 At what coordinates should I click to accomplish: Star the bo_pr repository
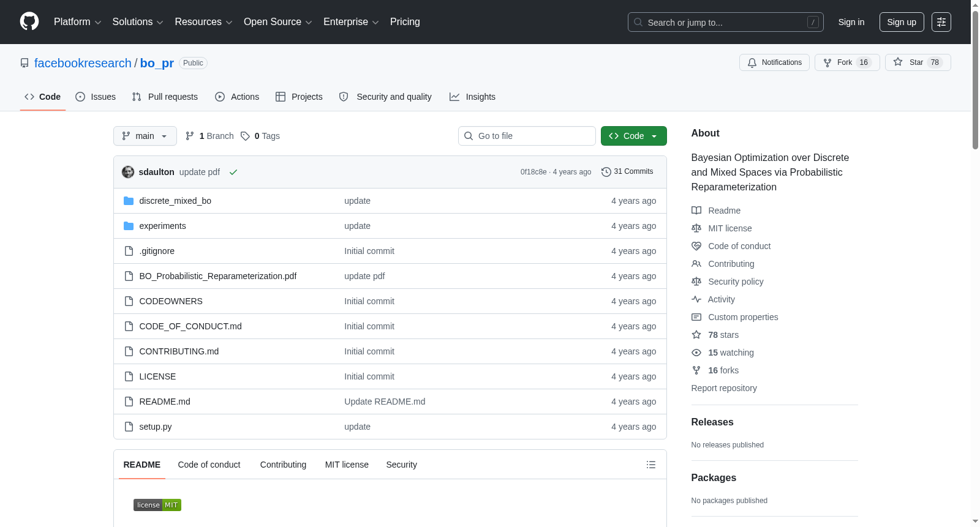(918, 62)
